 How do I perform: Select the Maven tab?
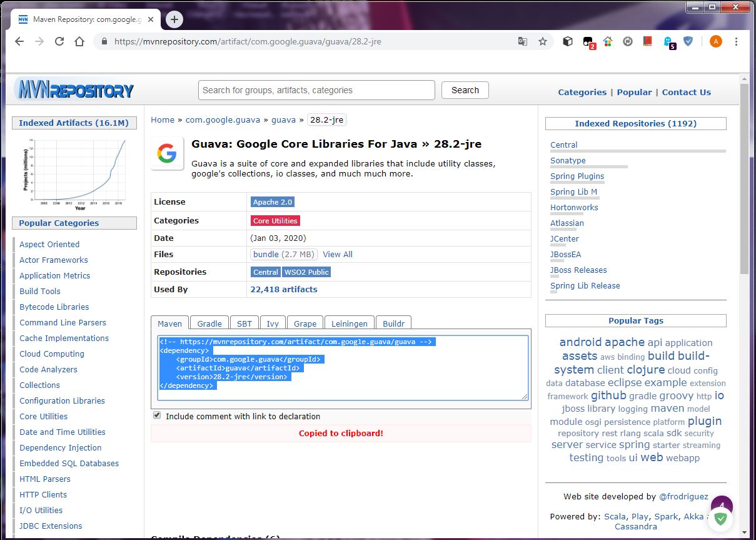tap(169, 323)
